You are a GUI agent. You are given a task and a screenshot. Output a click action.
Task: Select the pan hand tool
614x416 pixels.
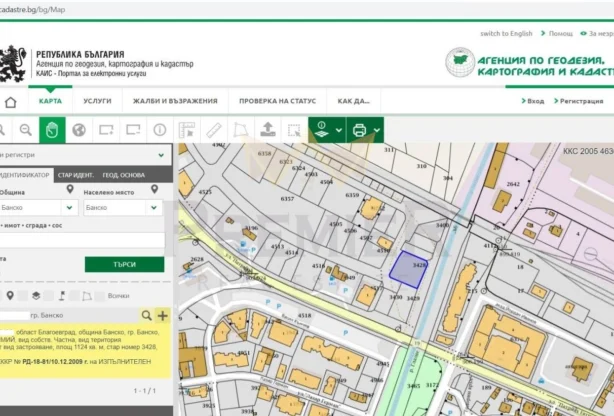(52, 130)
